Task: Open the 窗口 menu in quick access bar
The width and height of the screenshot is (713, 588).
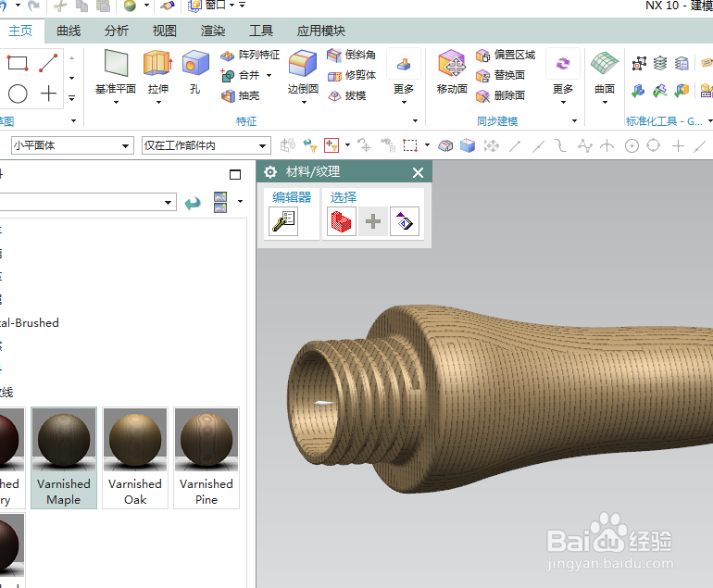Action: click(215, 6)
